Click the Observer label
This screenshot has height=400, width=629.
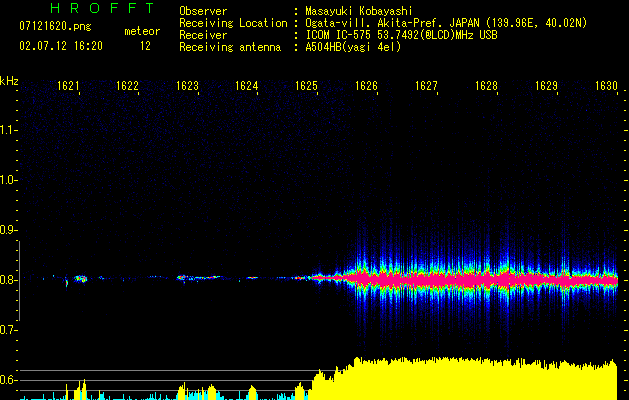click(x=203, y=11)
